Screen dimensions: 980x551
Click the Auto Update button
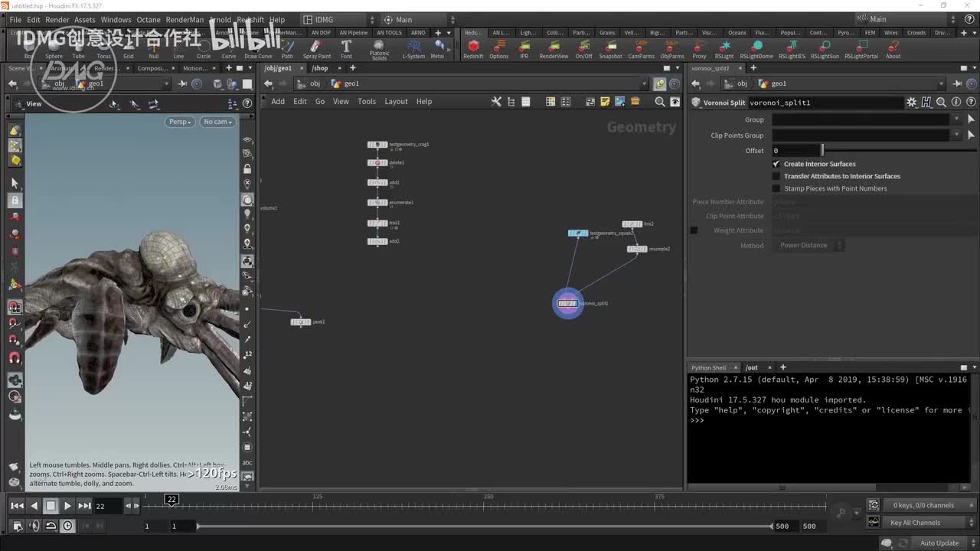click(939, 543)
